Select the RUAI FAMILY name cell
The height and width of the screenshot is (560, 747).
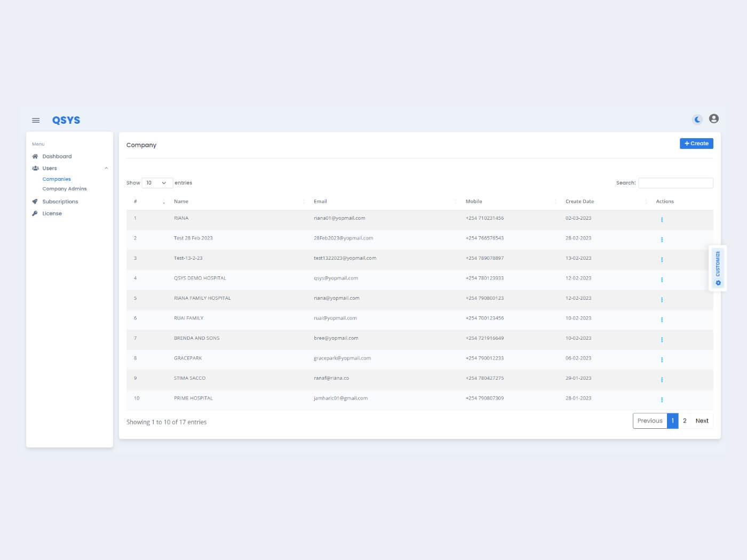pyautogui.click(x=188, y=318)
